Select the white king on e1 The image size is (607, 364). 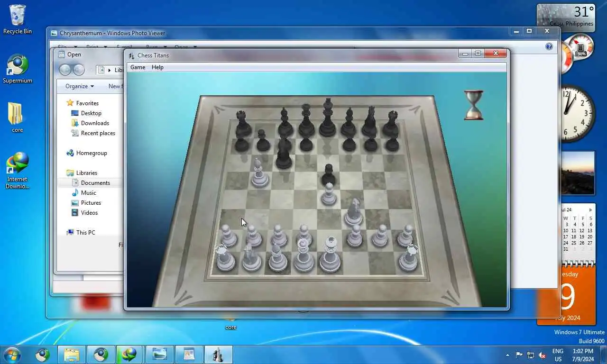click(x=331, y=255)
